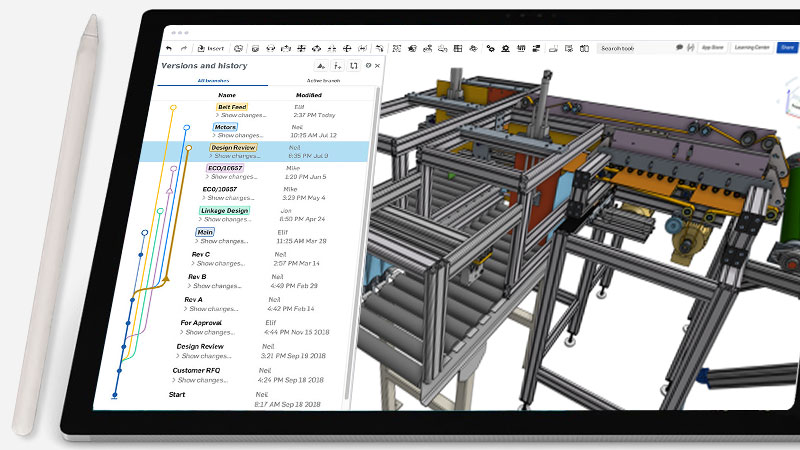Click the create version icon in panel header
Screen dimensions: 800x450
320,65
